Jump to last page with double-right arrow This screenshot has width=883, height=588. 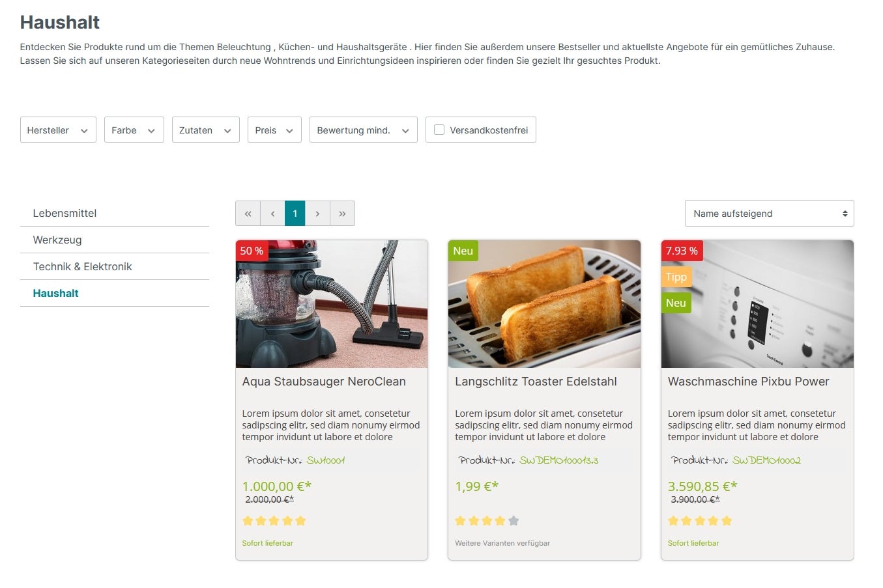point(342,214)
